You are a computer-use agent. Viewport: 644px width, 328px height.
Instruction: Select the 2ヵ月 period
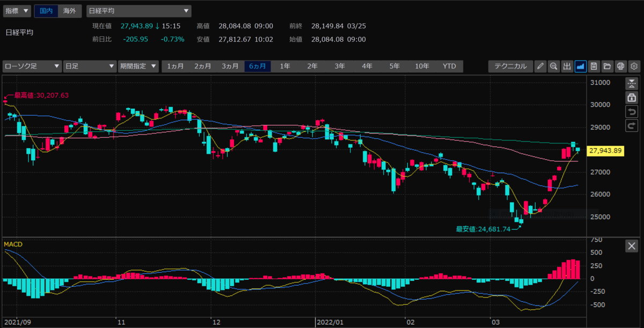click(203, 66)
